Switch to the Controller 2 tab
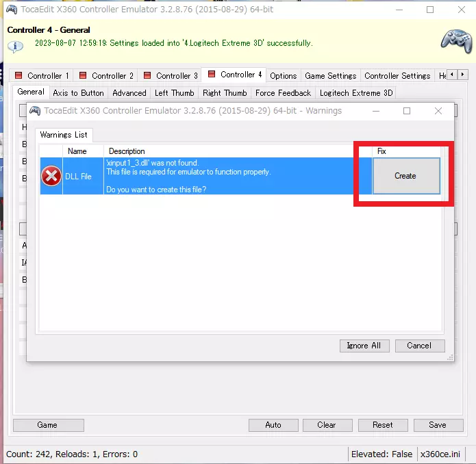Screen dimensions: 476x464 106,75
